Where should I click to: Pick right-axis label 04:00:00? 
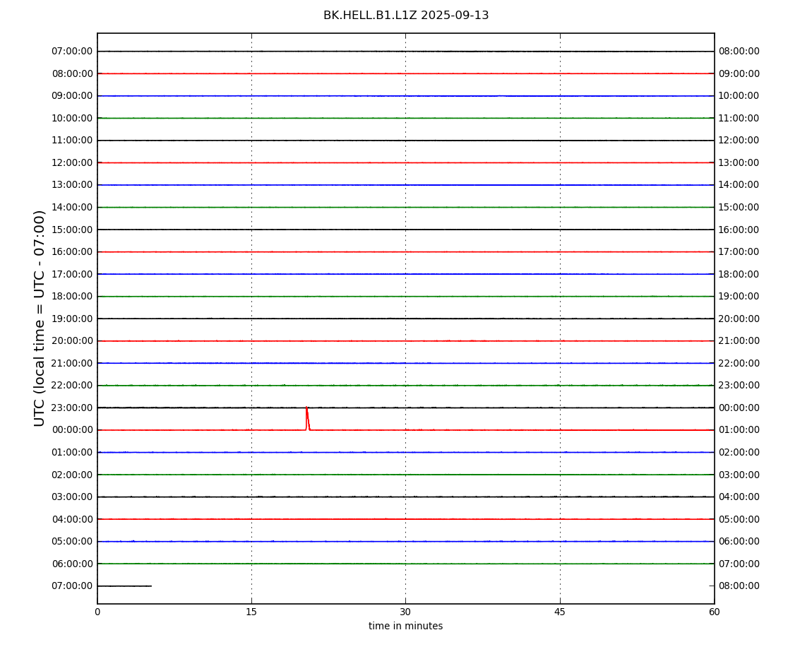(739, 497)
